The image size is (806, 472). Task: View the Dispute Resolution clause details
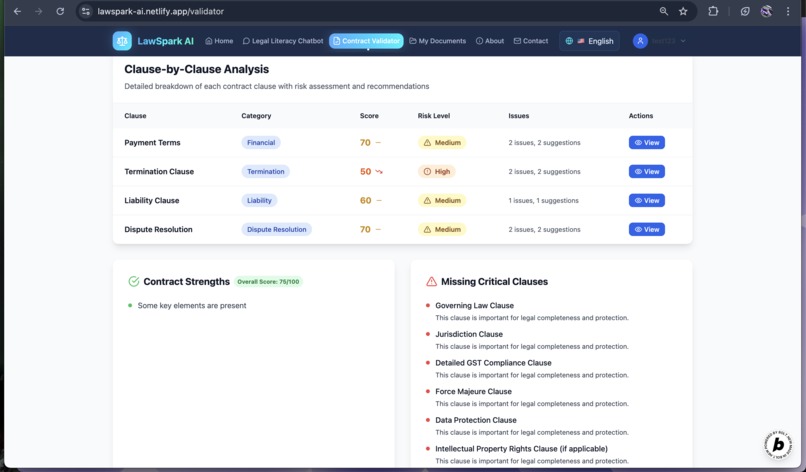[647, 229]
